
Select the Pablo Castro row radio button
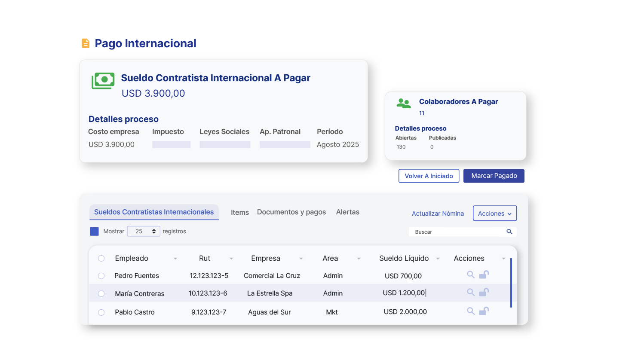[101, 312]
